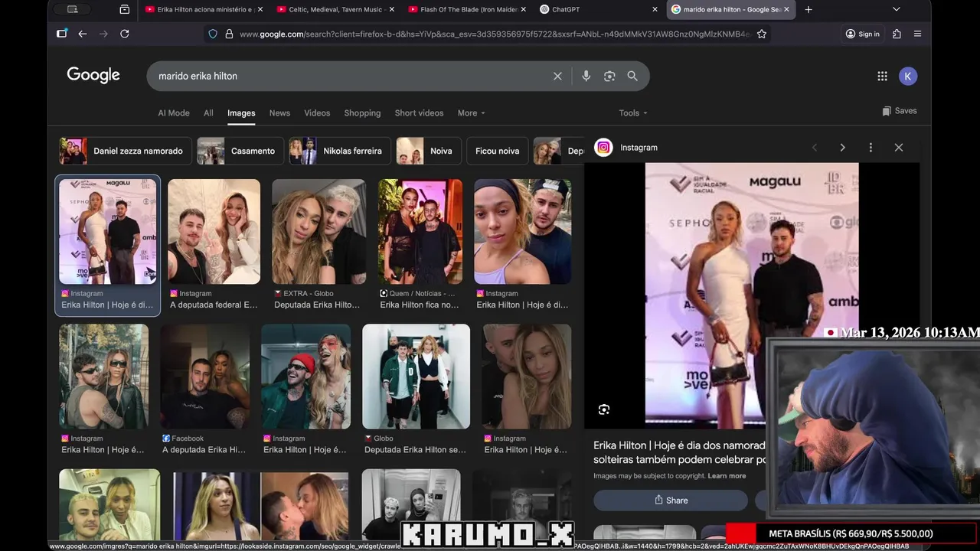
Task: Open Google apps grid
Action: 882,76
